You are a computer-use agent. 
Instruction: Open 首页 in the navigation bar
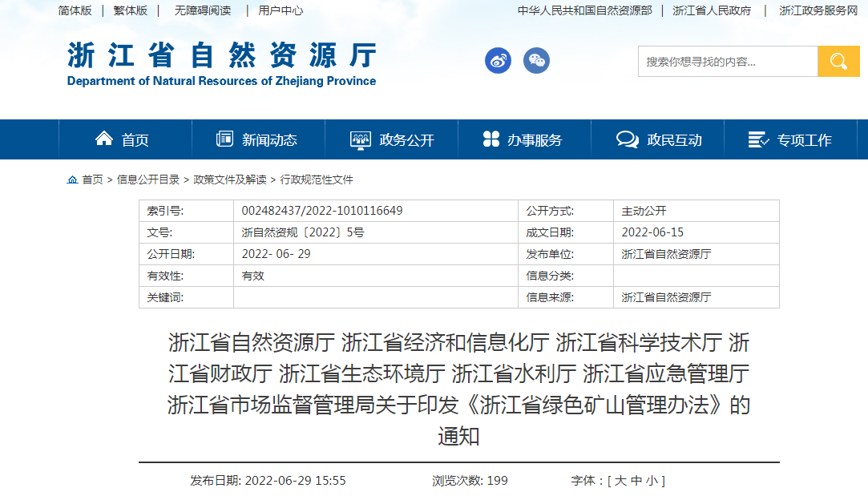point(123,140)
